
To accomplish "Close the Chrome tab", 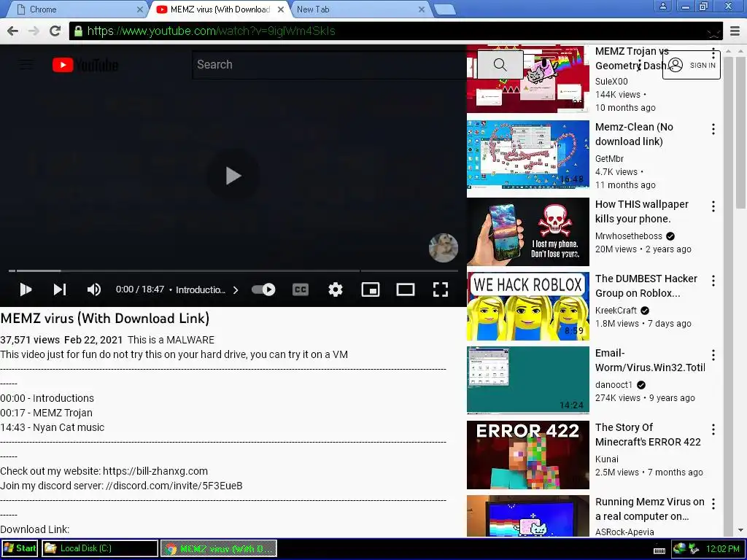I will [140, 9].
